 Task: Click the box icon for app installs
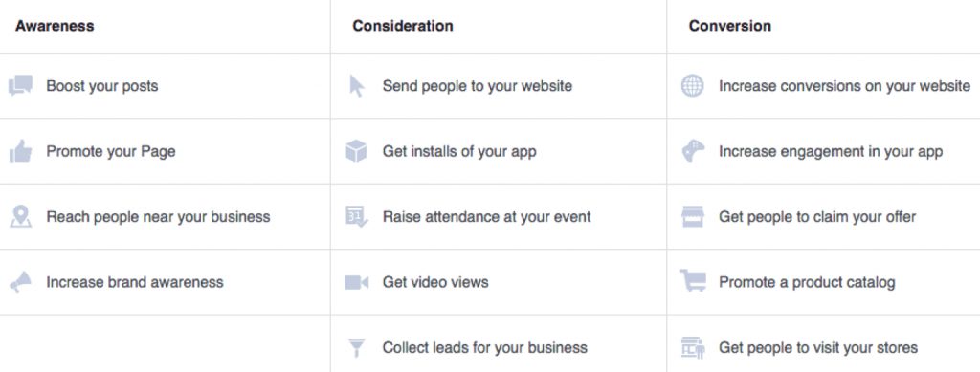tap(356, 151)
